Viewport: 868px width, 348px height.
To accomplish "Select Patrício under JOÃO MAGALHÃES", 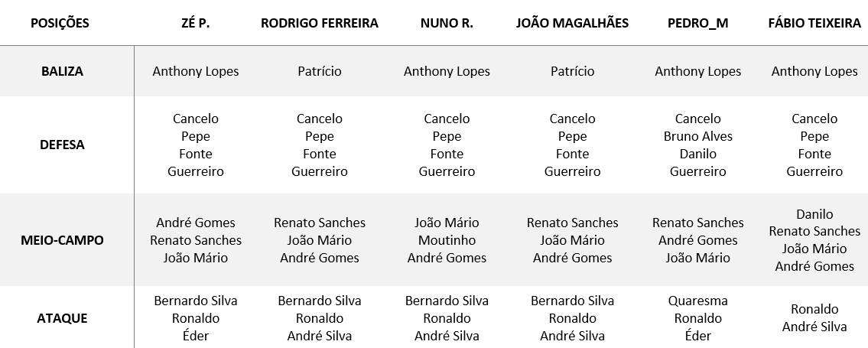I will click(x=572, y=71).
